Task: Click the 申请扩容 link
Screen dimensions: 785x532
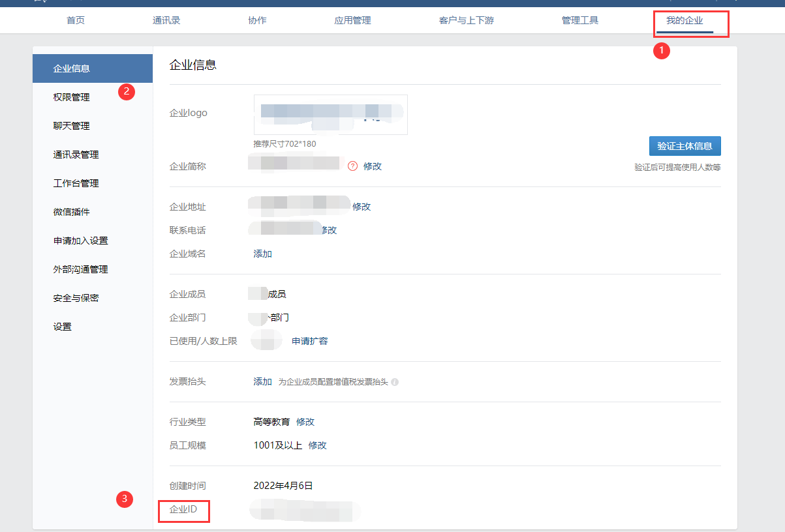Action: (310, 341)
